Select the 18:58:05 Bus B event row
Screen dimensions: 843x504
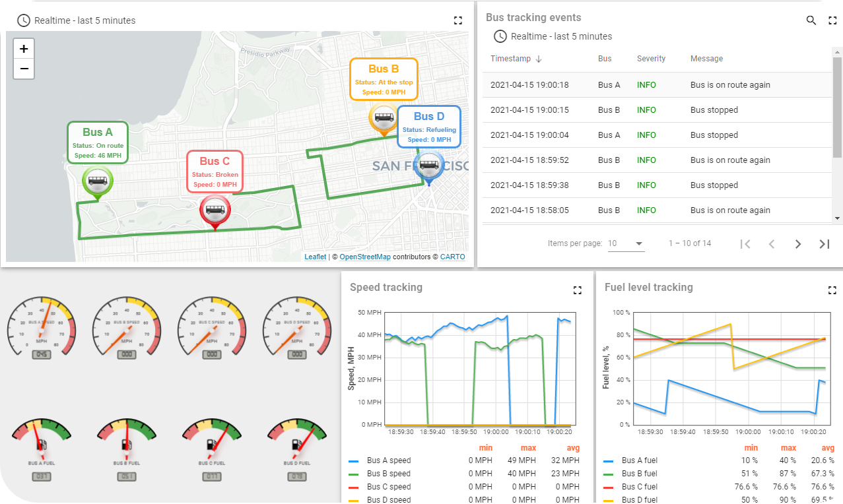(x=658, y=210)
